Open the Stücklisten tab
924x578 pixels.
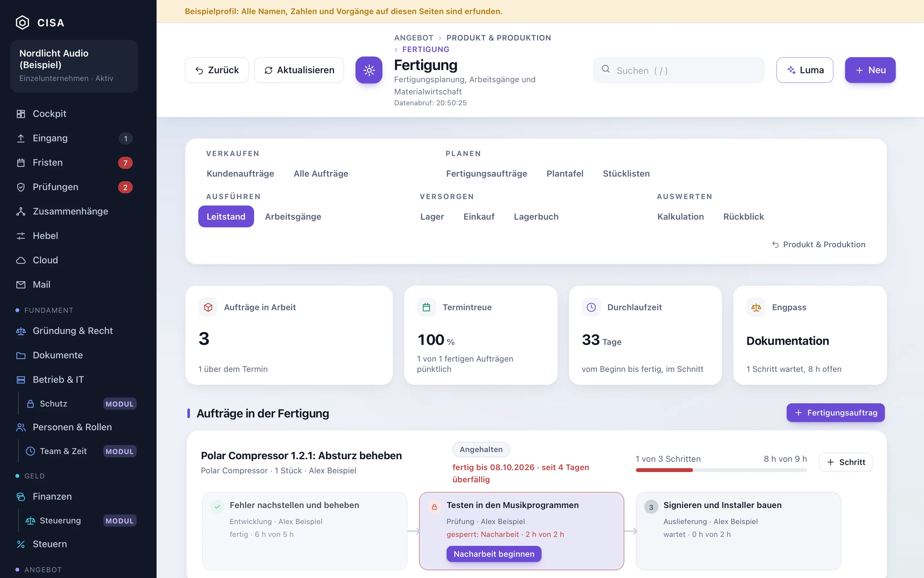626,173
